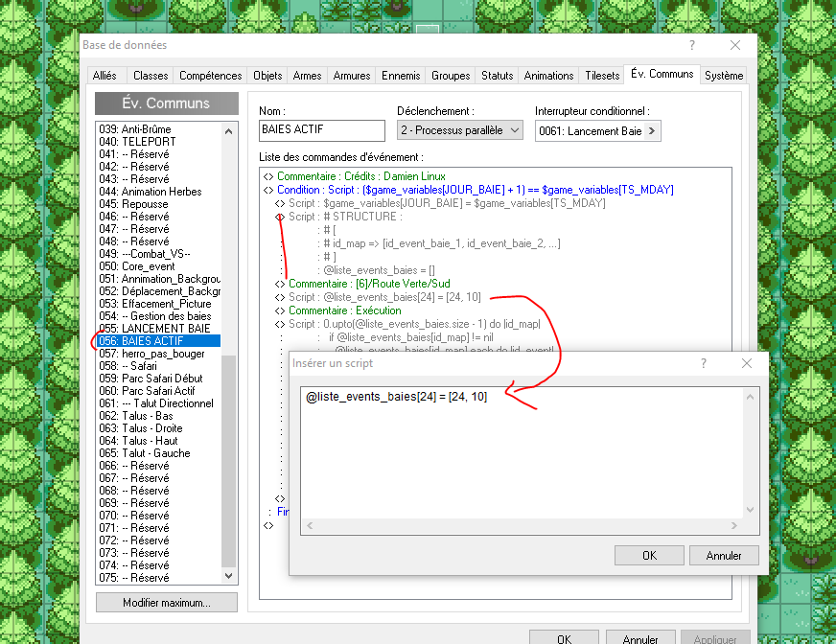This screenshot has width=836, height=644.
Task: Select list entry 050: Core_event
Action: click(x=159, y=266)
